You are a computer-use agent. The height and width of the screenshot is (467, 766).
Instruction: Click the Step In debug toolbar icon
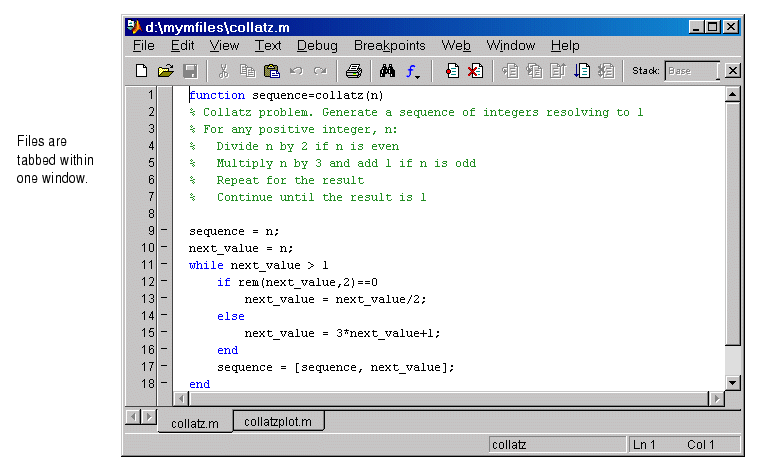pyautogui.click(x=534, y=71)
